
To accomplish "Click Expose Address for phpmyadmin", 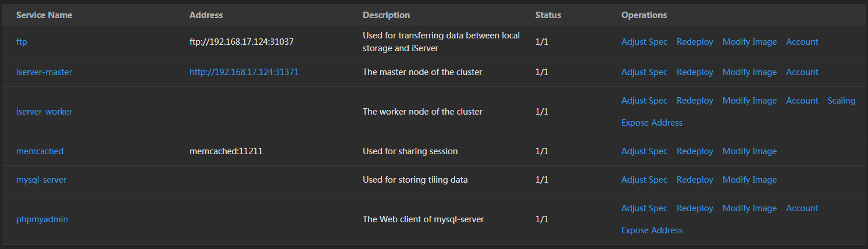I will pos(652,230).
